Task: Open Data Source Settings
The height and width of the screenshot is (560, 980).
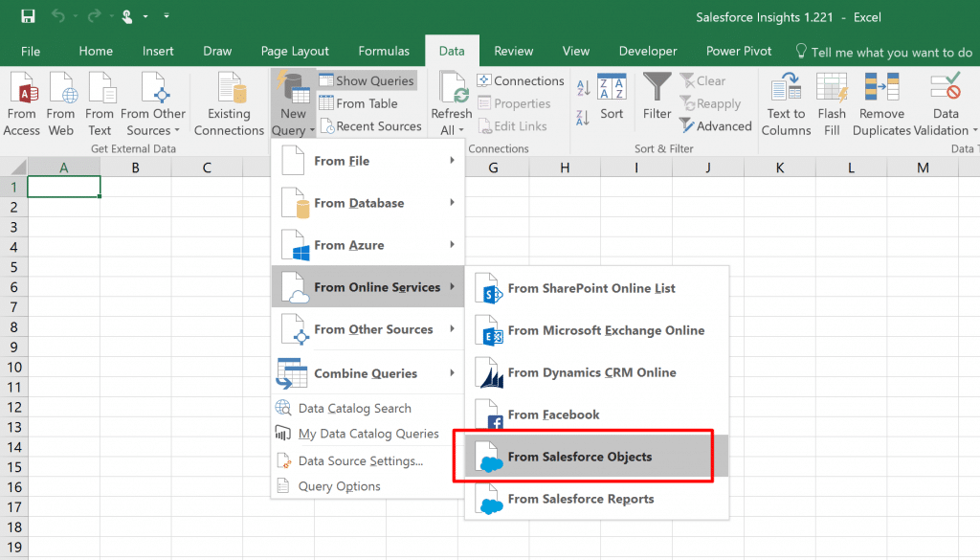Action: click(x=368, y=461)
